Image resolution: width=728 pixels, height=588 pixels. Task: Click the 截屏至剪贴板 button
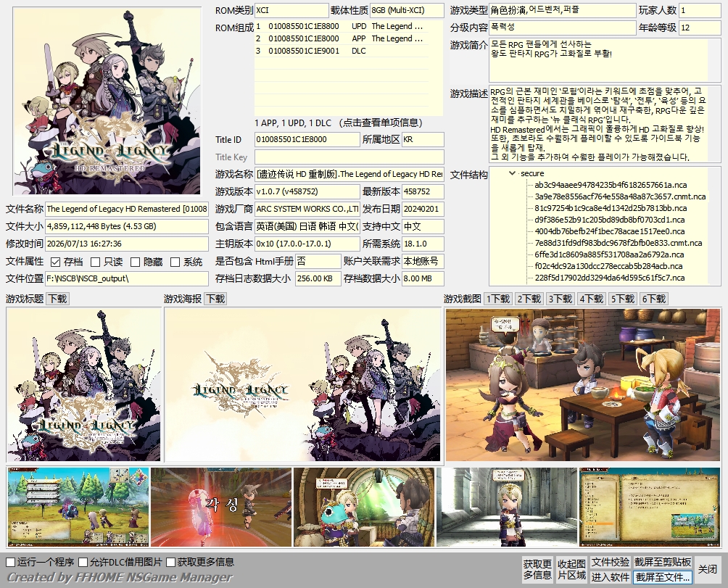tap(663, 562)
